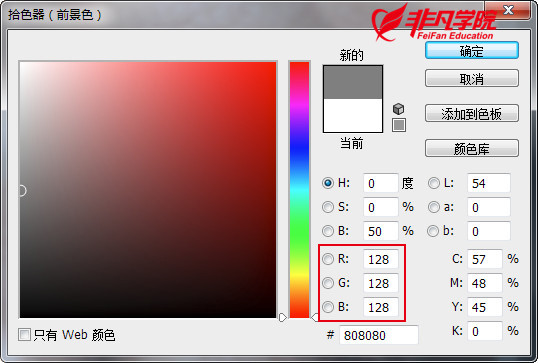Screen dimensions: 538x363
Task: Click the current white color swatch
Action: (353, 115)
